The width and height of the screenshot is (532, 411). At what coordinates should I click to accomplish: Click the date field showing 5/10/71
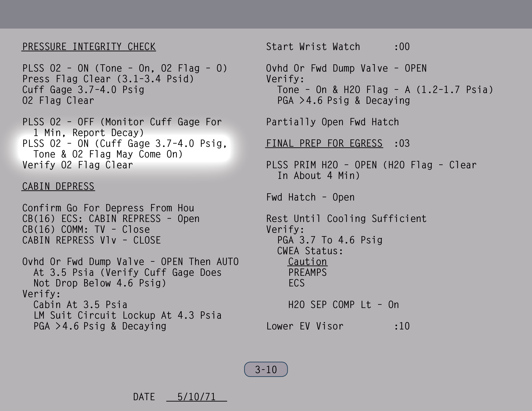[196, 397]
